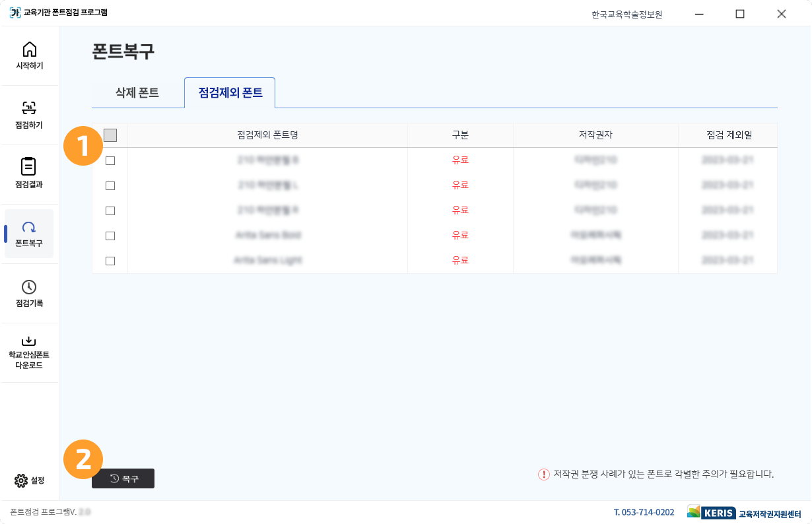
Task: Click the 폰트복구 restore icon
Action: click(x=29, y=228)
